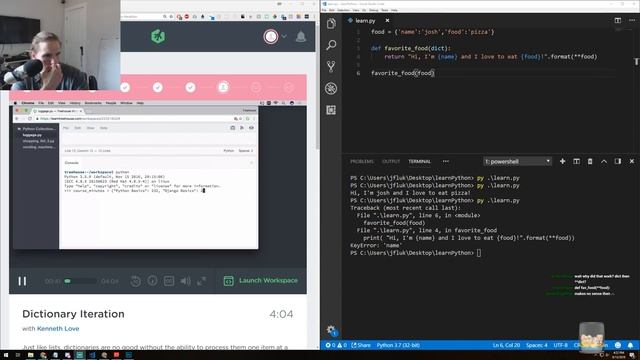Click the split editor icon
Image resolution: width=640 pixels, height=360 pixels.
(618, 20)
